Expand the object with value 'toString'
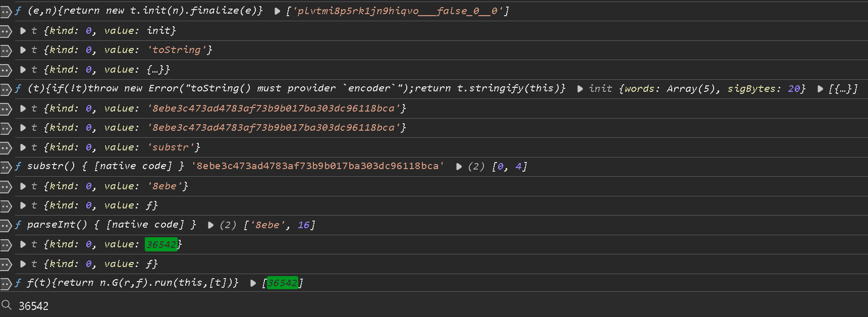This screenshot has height=317, width=868. tap(23, 50)
